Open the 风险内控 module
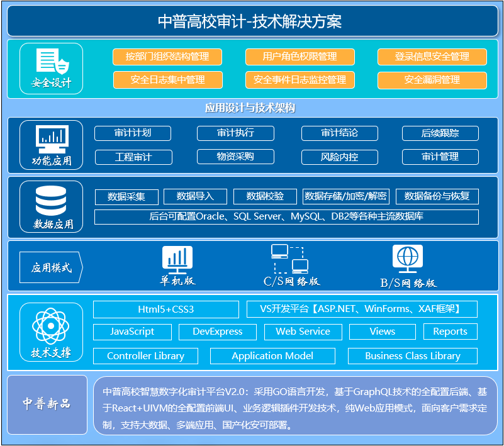The image size is (504, 446). click(x=340, y=157)
